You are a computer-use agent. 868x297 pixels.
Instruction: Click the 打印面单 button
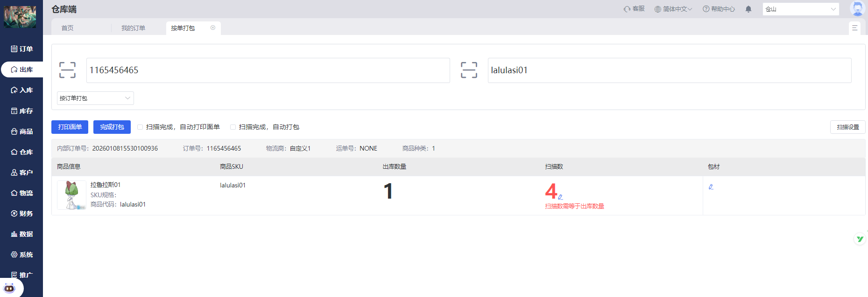70,127
